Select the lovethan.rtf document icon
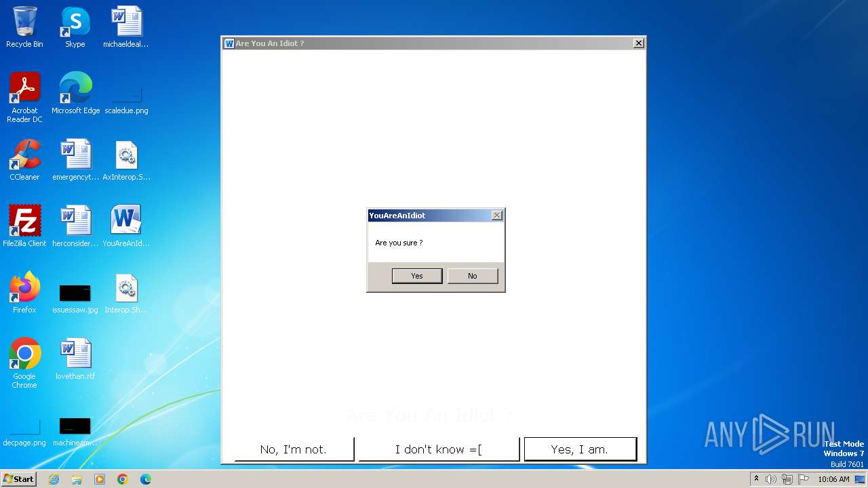868x488 pixels. (x=75, y=359)
